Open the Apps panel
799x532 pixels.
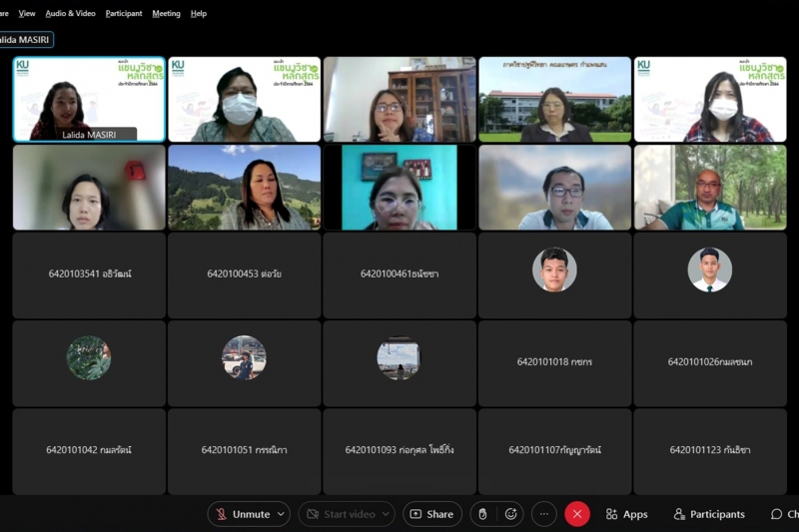[626, 514]
